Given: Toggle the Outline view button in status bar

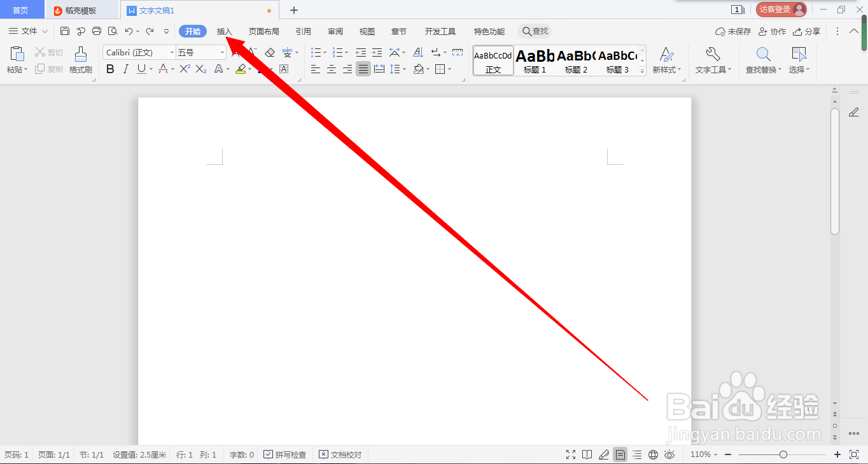Looking at the screenshot, I should coord(637,454).
